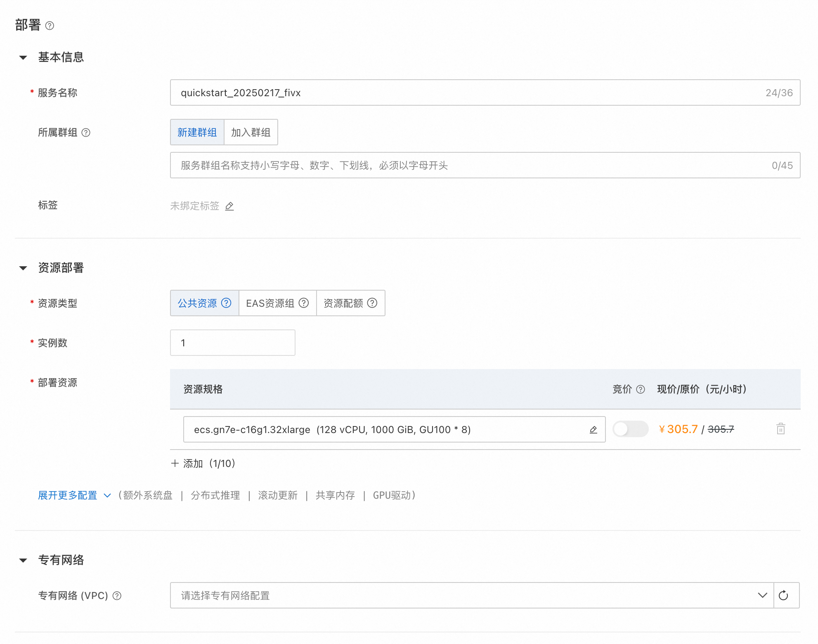Delete the ecs.gn7e resource row with trash icon
818x644 pixels.
click(x=781, y=429)
